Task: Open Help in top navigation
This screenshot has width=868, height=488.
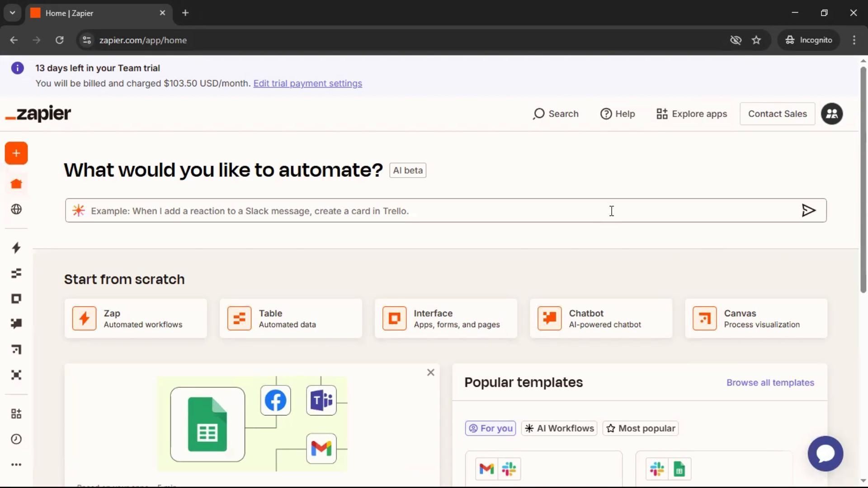Action: [x=618, y=114]
